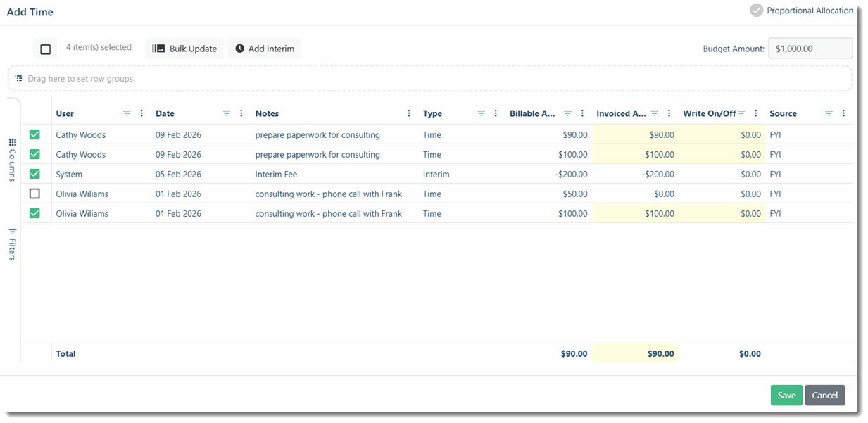
Task: Open options menu for Billable Amount column
Action: [582, 113]
